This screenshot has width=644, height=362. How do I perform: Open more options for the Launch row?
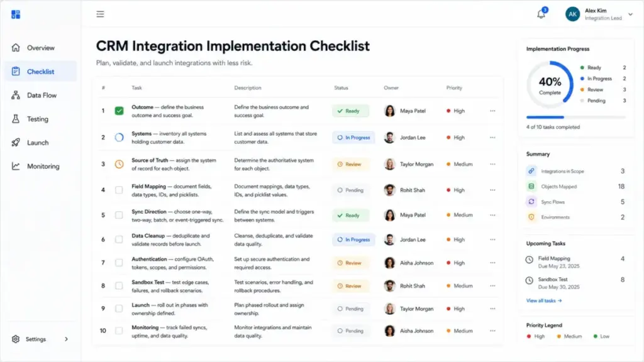click(x=492, y=309)
